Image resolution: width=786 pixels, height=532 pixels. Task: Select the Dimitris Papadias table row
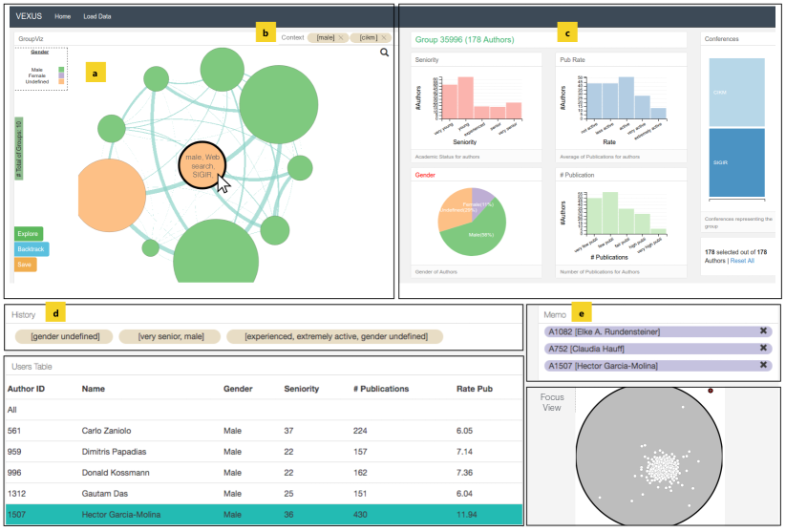pos(264,452)
